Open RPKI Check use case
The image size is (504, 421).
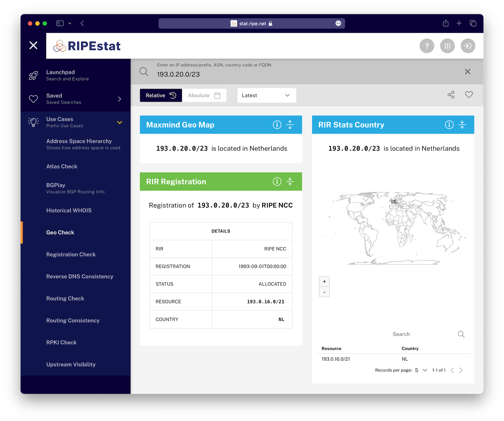tap(61, 342)
